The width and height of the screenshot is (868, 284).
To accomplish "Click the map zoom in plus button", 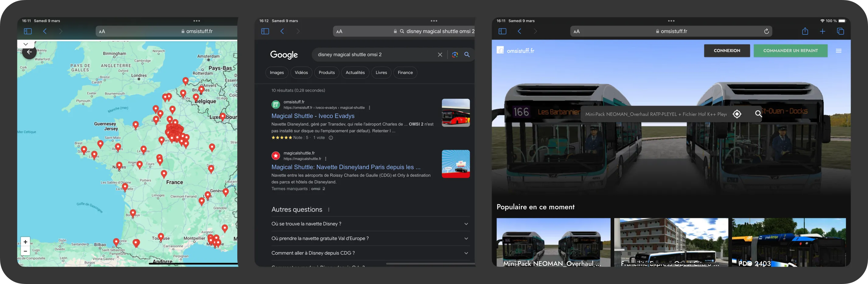I will pyautogui.click(x=25, y=242).
